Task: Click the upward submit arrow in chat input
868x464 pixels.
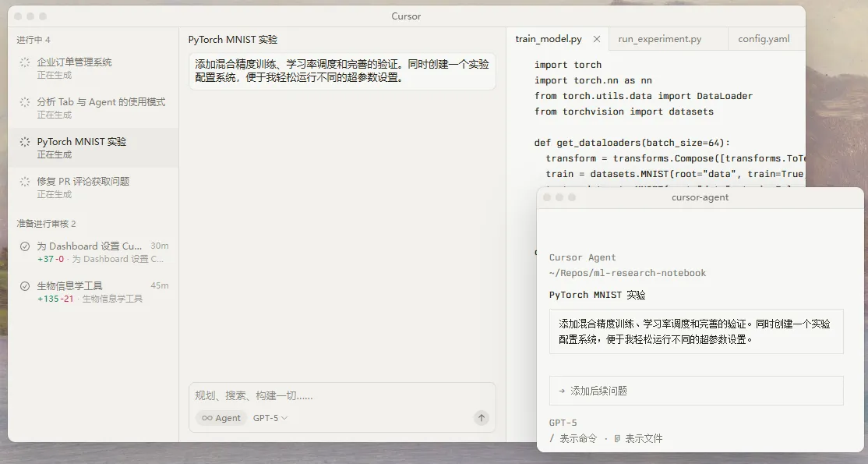Action: click(482, 418)
